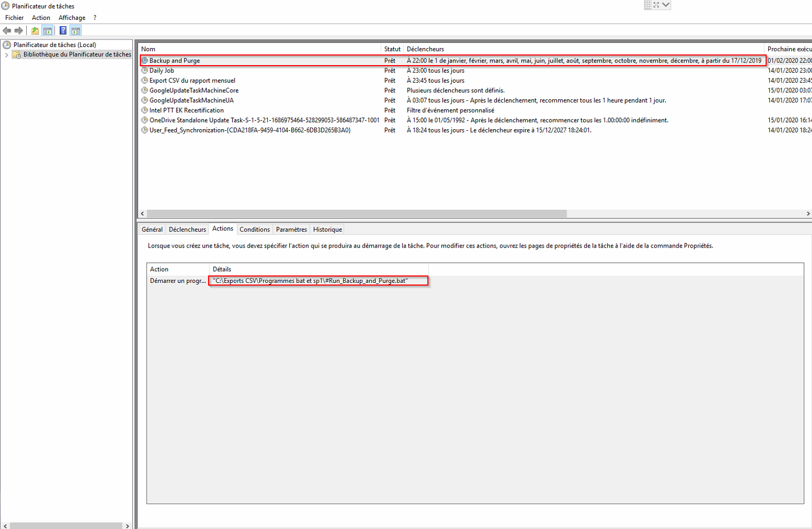The width and height of the screenshot is (812, 529).
Task: Click the task list right scroll arrow
Action: click(x=808, y=214)
